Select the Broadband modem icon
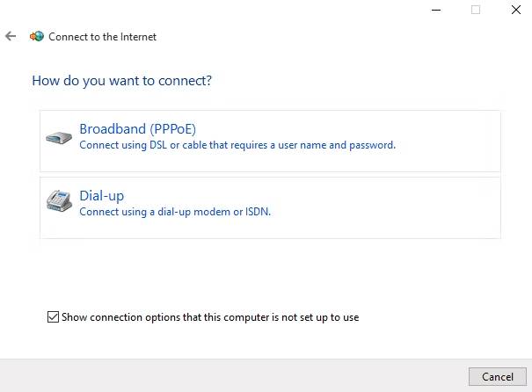Viewport: 532px width, 392px height. coord(59,138)
